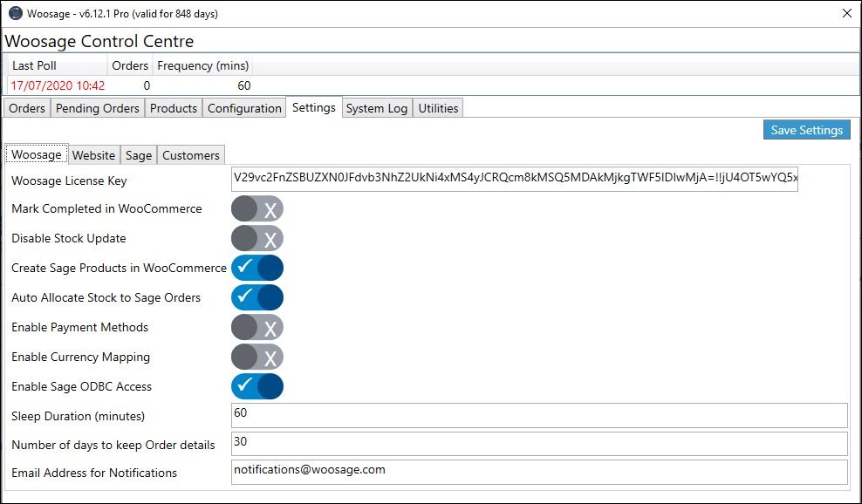Turn off Auto Allocate Stock to Sage Orders
This screenshot has width=862, height=504.
pyautogui.click(x=257, y=298)
